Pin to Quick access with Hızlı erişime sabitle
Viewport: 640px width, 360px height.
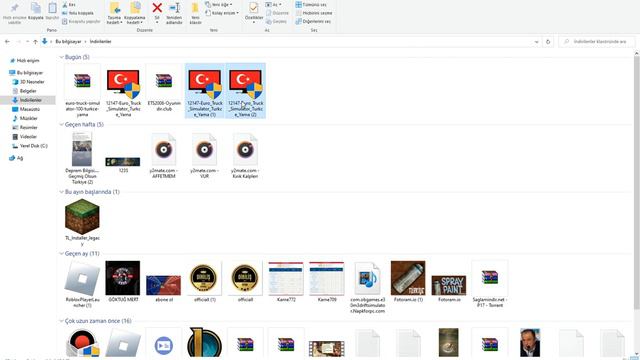[14, 13]
